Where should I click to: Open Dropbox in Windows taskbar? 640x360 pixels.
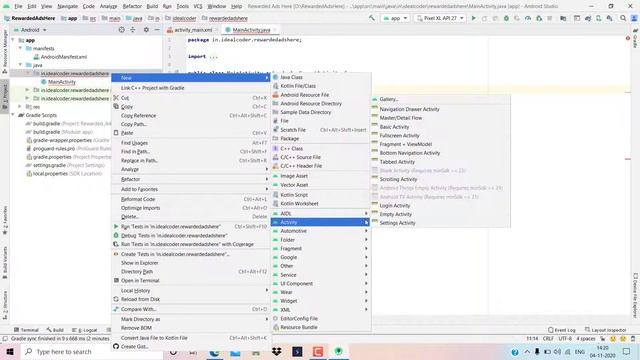[x=277, y=351]
